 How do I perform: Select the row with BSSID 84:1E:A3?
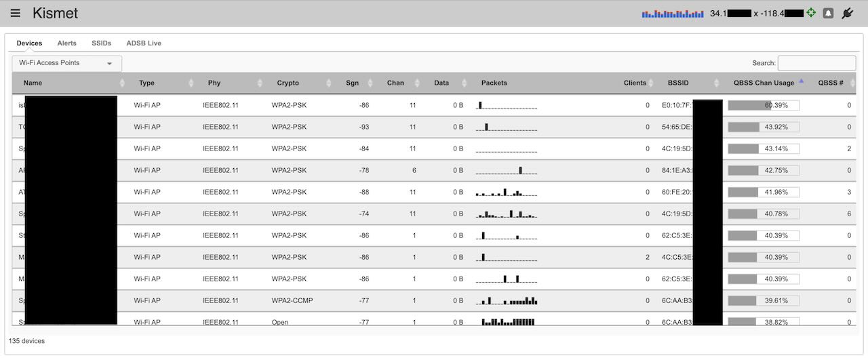(434, 170)
